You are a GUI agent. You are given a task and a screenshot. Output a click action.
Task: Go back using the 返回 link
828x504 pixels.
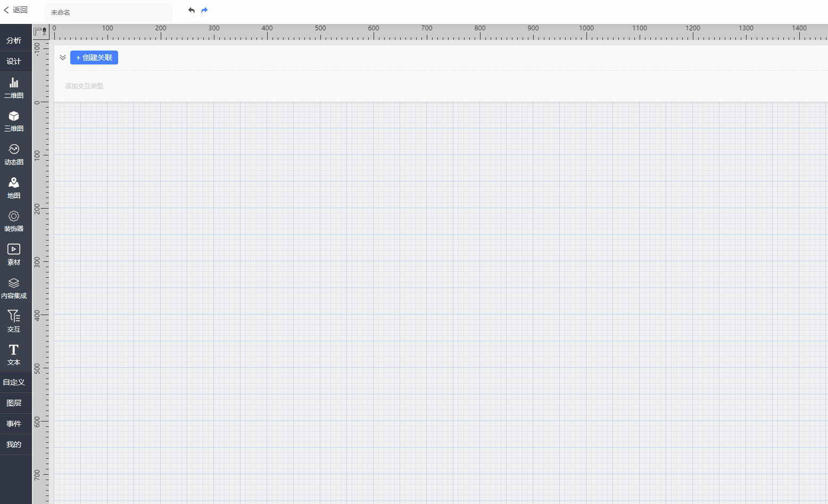(16, 10)
